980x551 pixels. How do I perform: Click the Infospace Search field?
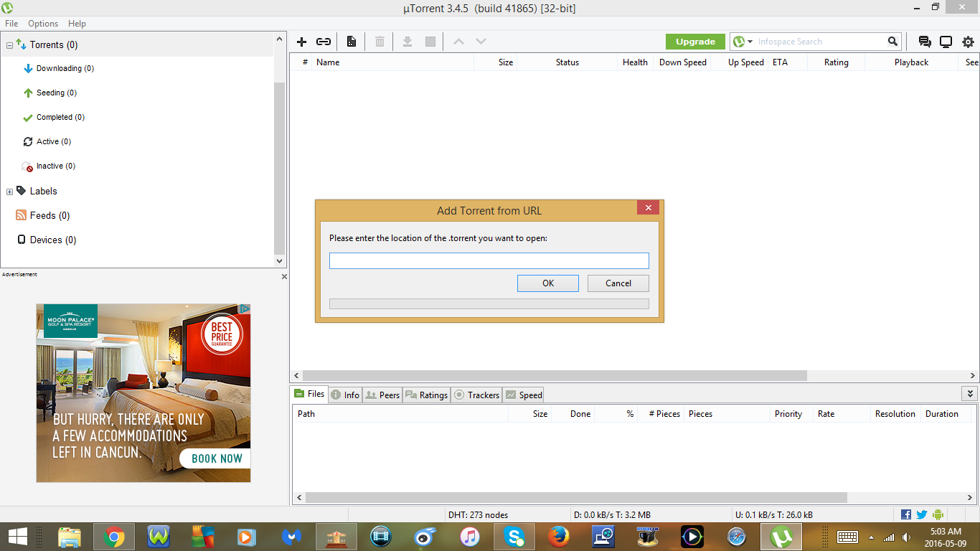click(x=821, y=42)
